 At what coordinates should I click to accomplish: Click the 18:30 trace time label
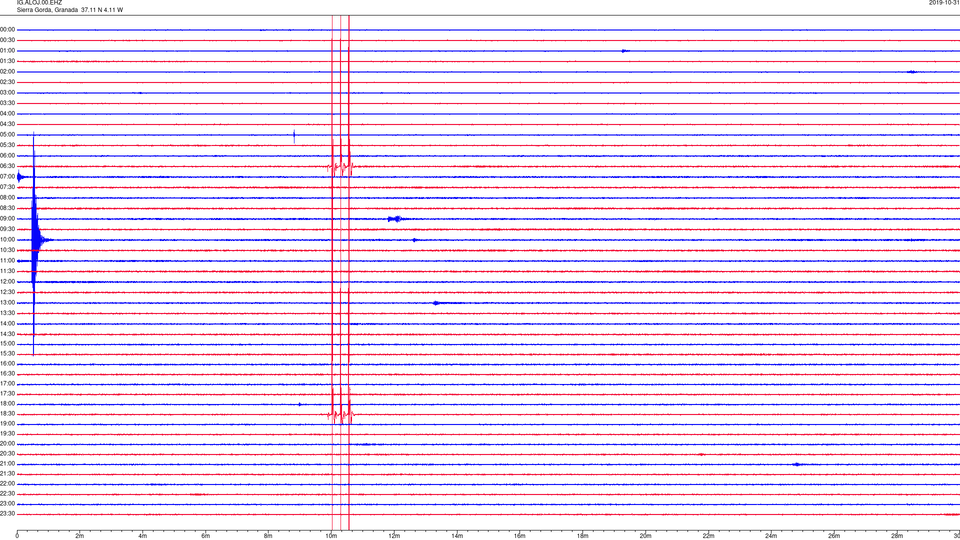(x=7, y=414)
